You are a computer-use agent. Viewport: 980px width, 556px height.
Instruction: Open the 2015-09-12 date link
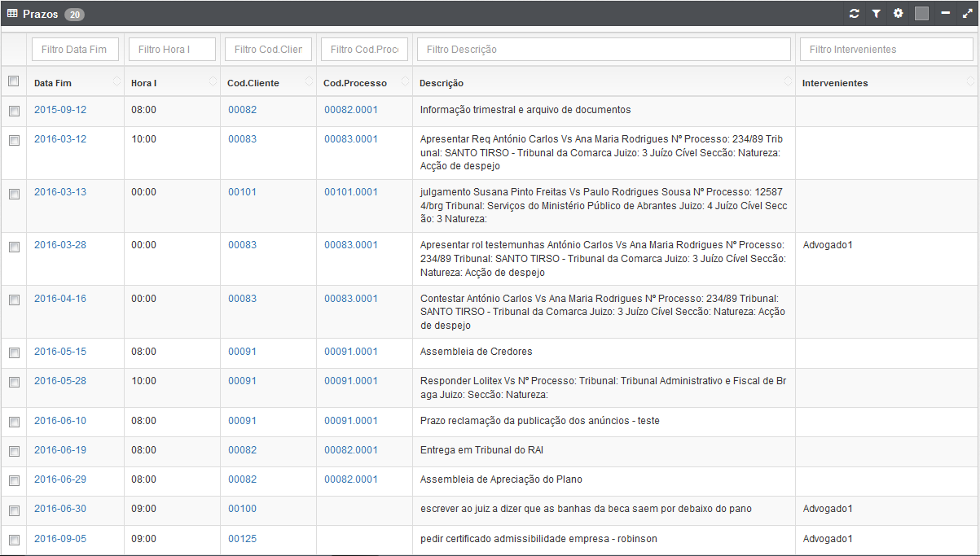pyautogui.click(x=60, y=110)
